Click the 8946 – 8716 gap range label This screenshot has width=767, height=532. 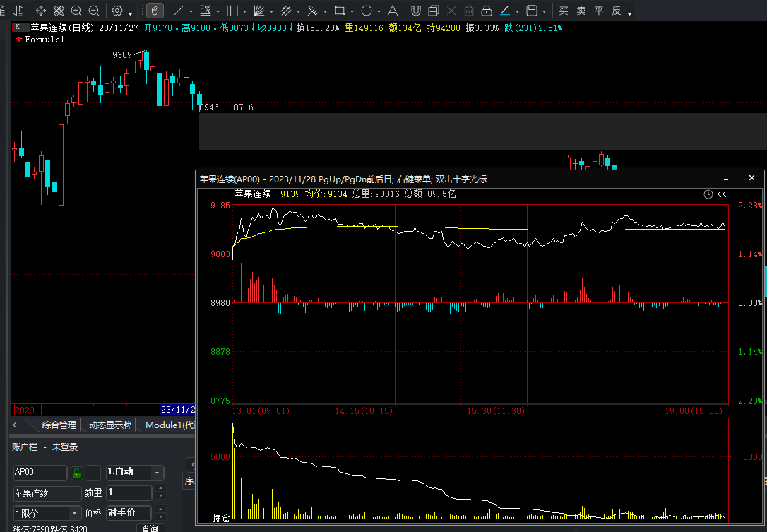coord(226,107)
